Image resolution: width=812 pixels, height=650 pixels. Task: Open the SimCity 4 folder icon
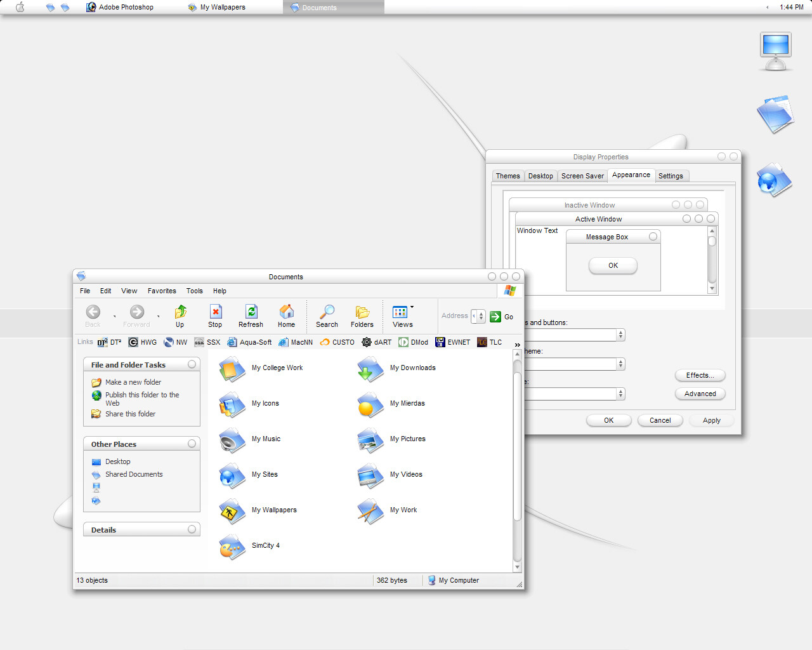tap(232, 546)
